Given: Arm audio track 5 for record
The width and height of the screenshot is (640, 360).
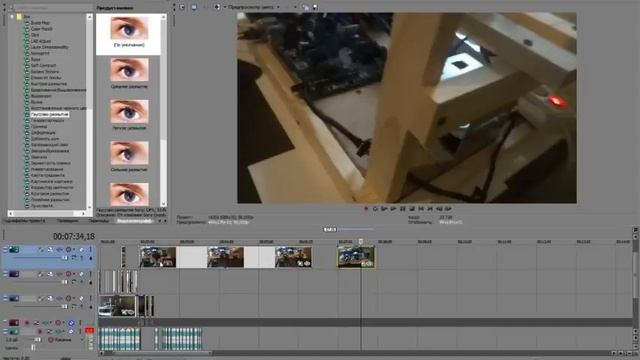Looking at the screenshot, I should (x=40, y=331).
